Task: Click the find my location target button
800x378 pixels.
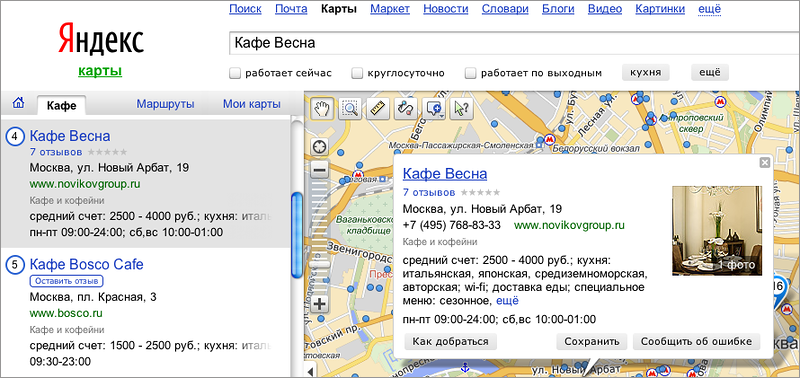Action: pos(319,147)
